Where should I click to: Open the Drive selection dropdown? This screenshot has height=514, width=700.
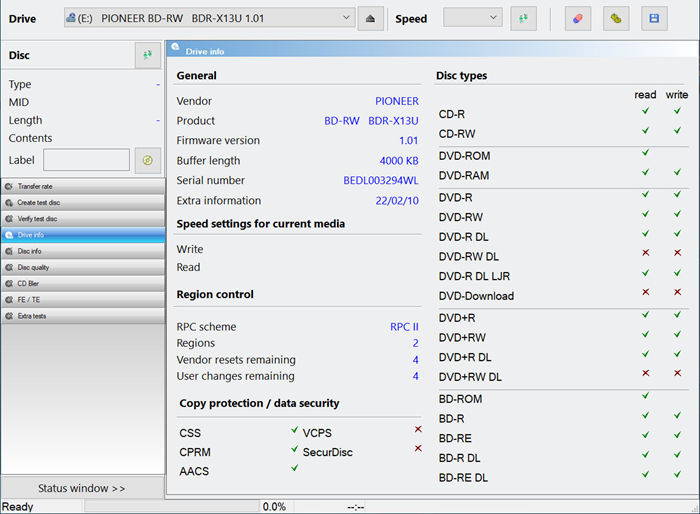tap(210, 18)
